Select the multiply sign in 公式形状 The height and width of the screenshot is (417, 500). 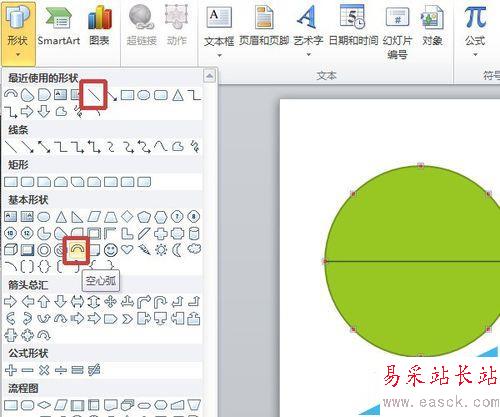coord(44,370)
